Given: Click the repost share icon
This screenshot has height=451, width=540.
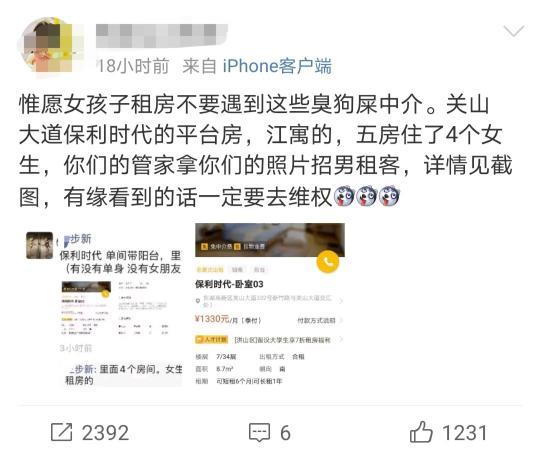Looking at the screenshot, I should pos(62,432).
